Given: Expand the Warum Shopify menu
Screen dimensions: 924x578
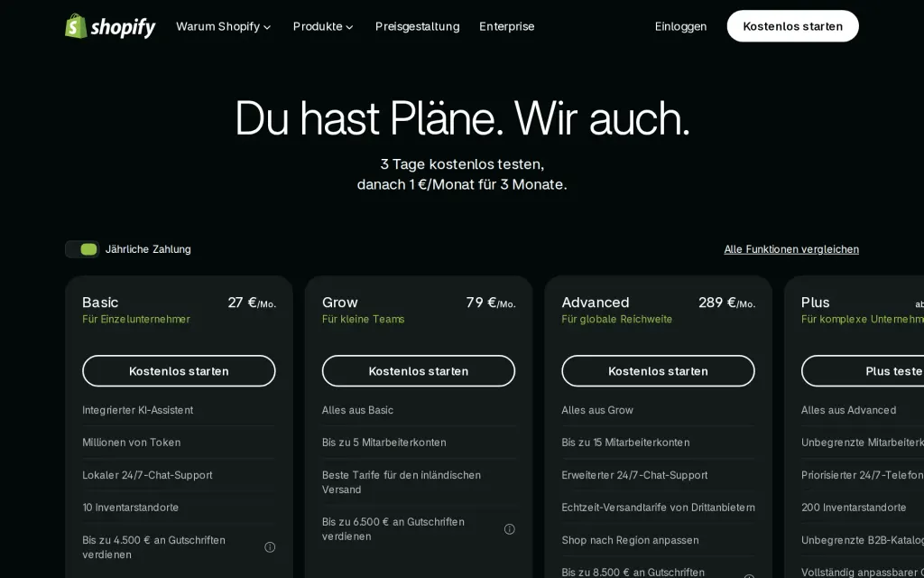Looking at the screenshot, I should pyautogui.click(x=224, y=26).
